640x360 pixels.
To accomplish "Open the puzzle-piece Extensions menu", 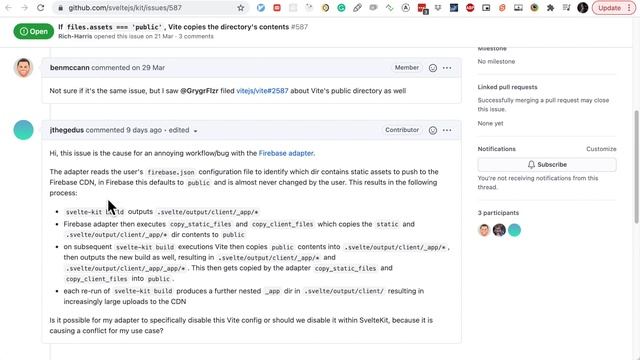I will click(550, 8).
